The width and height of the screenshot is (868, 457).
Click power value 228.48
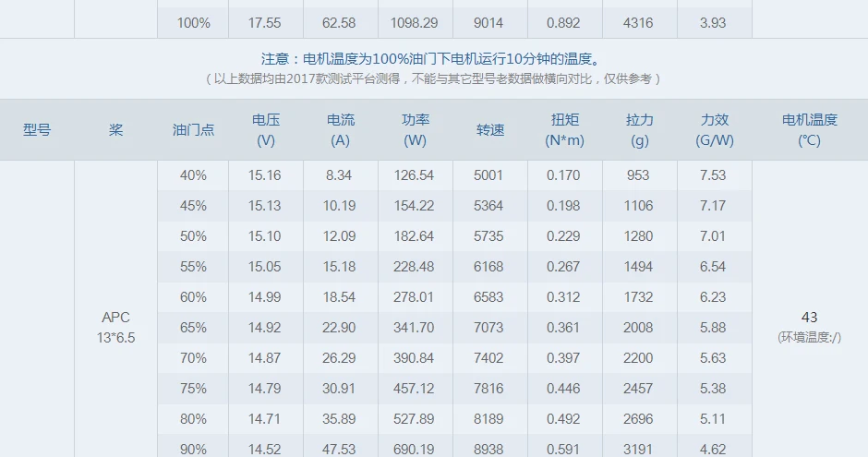tap(414, 267)
